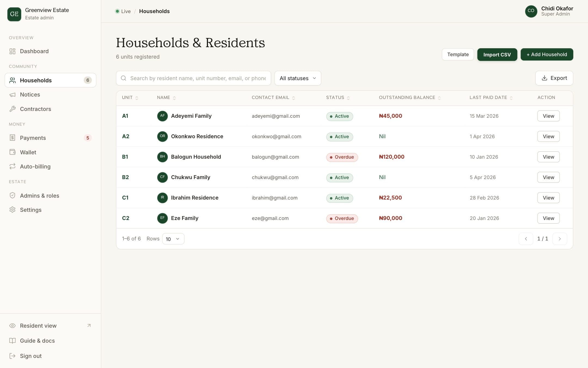Click the Guide & docs book icon
The height and width of the screenshot is (368, 588).
[x=12, y=341]
